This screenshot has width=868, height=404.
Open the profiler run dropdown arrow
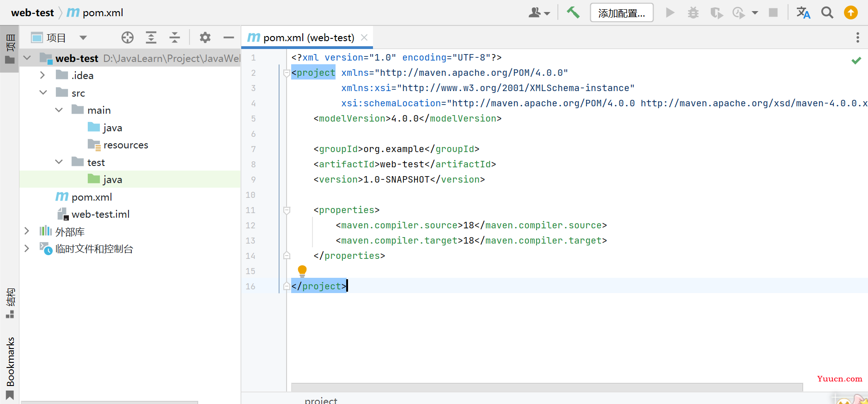click(x=755, y=12)
